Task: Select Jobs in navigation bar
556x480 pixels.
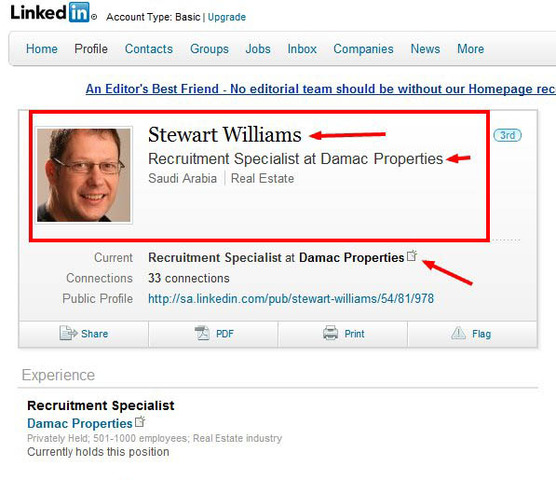Action: (258, 49)
